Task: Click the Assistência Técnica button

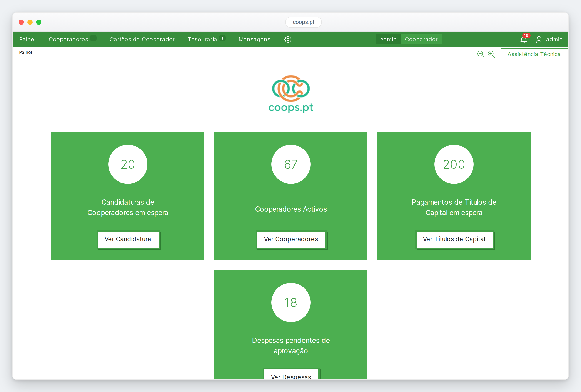Action: 534,54
